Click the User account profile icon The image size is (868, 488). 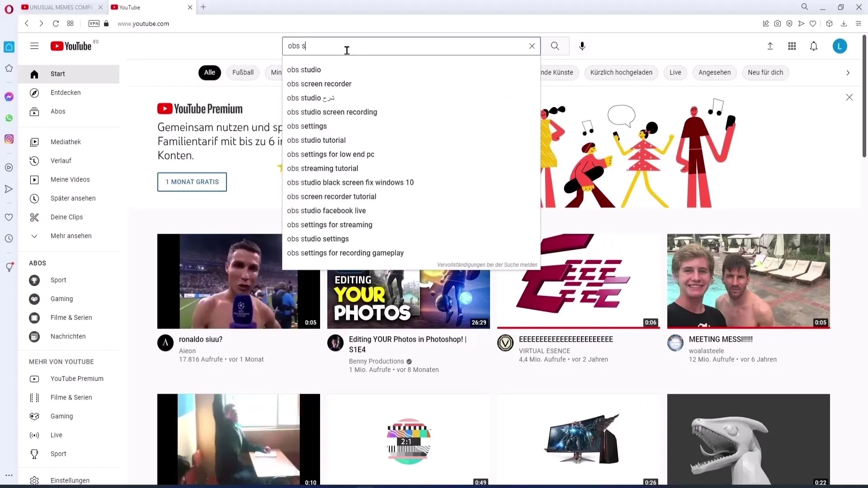pos(842,46)
